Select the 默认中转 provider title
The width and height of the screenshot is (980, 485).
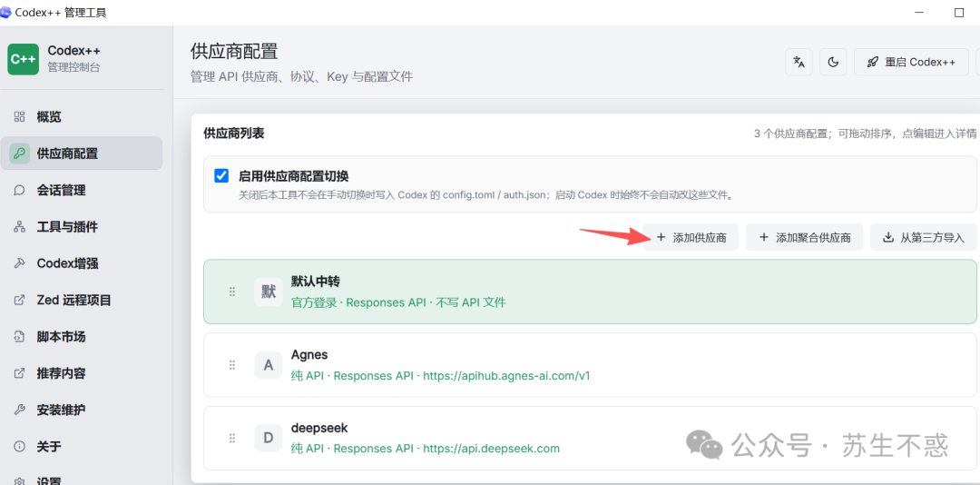[x=316, y=281]
